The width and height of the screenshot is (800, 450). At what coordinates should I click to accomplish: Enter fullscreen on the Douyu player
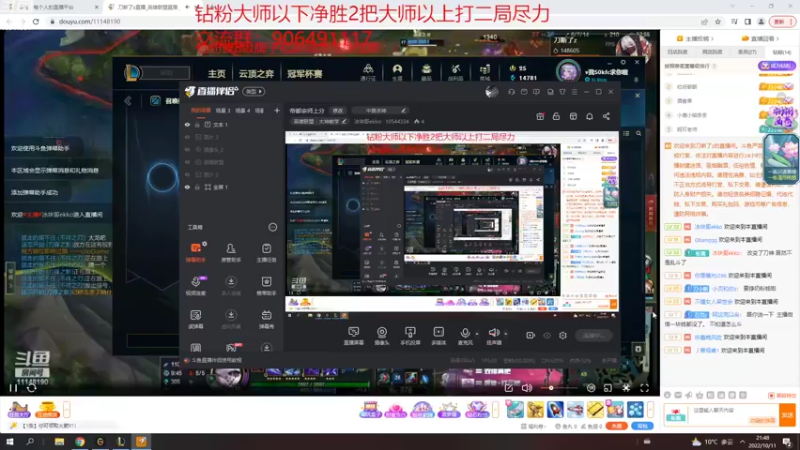[644, 388]
